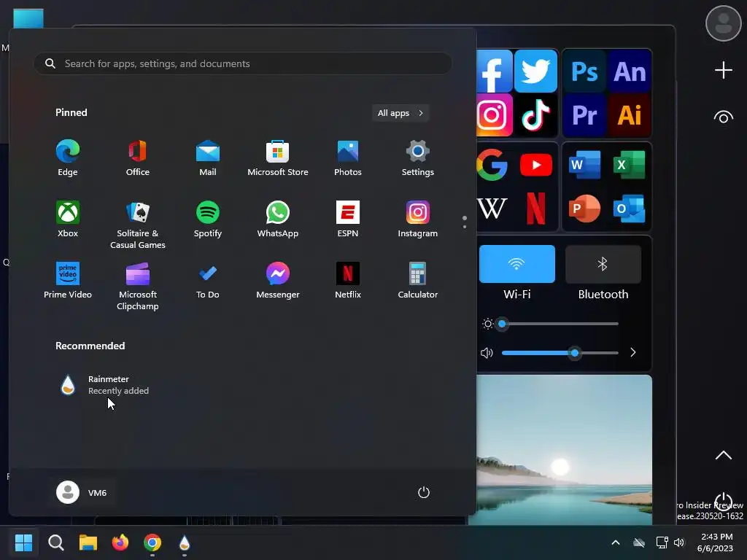747x560 pixels.
Task: Mute using the speaker icon
Action: coord(487,353)
